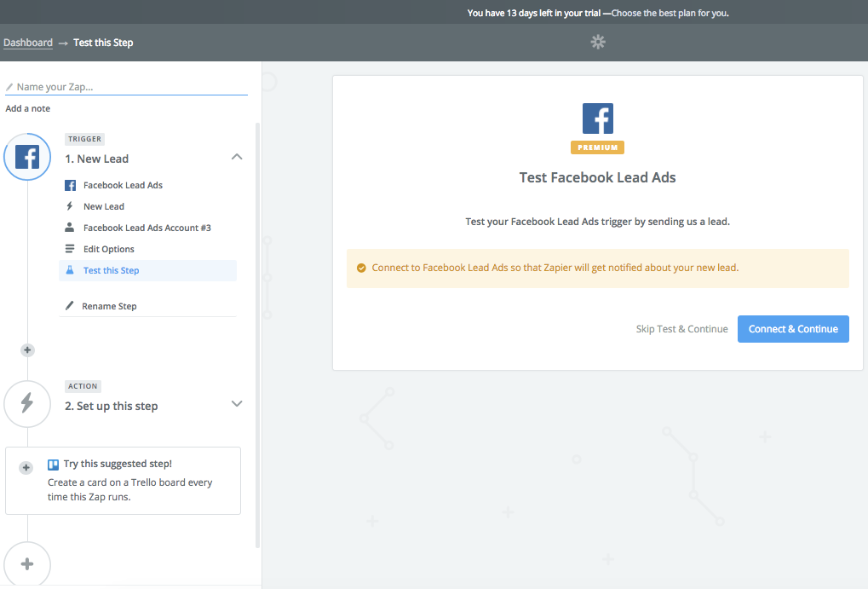868x589 pixels.
Task: Click the sidebar vertical scrollbar
Action: (257, 335)
